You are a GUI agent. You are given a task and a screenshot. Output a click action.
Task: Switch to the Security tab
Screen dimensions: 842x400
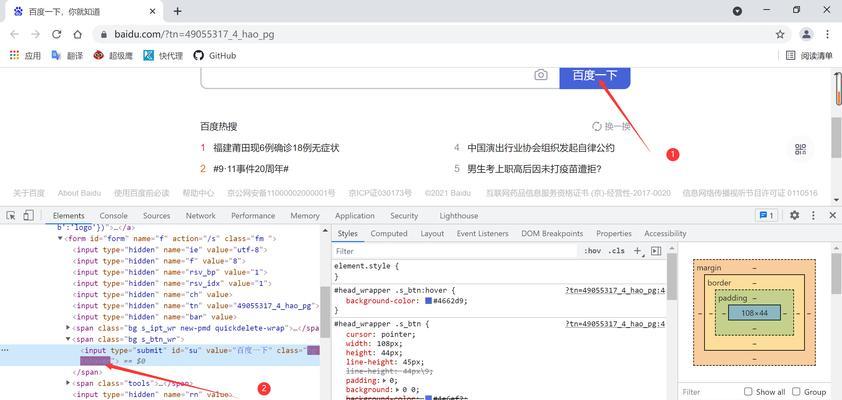tap(404, 215)
